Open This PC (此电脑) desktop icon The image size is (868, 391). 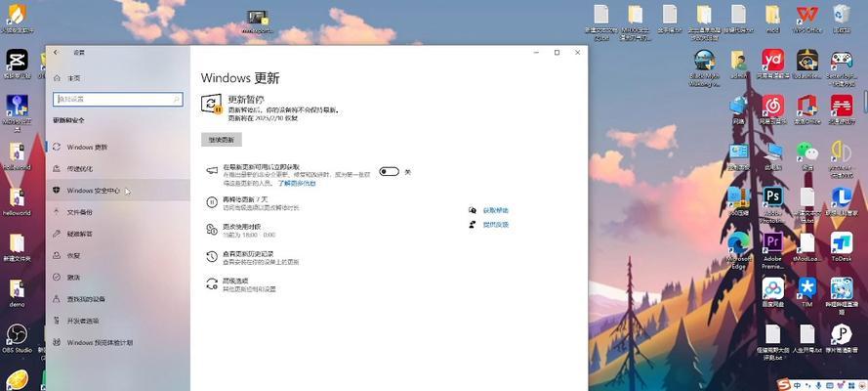(772, 155)
